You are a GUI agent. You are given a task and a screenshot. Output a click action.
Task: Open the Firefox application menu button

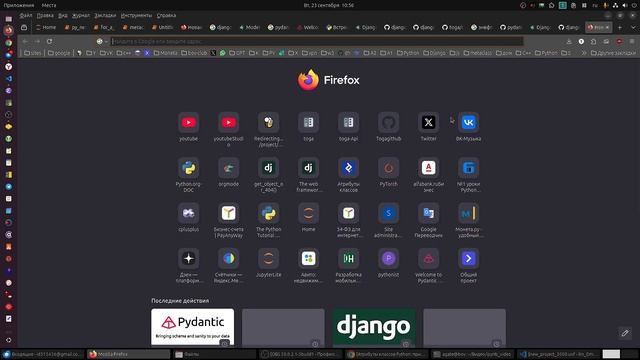632,42
